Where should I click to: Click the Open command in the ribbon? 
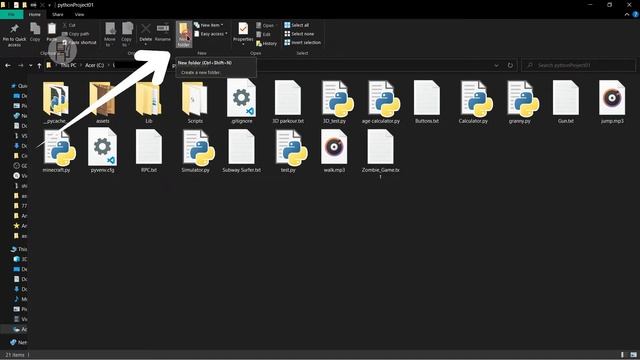tap(265, 25)
